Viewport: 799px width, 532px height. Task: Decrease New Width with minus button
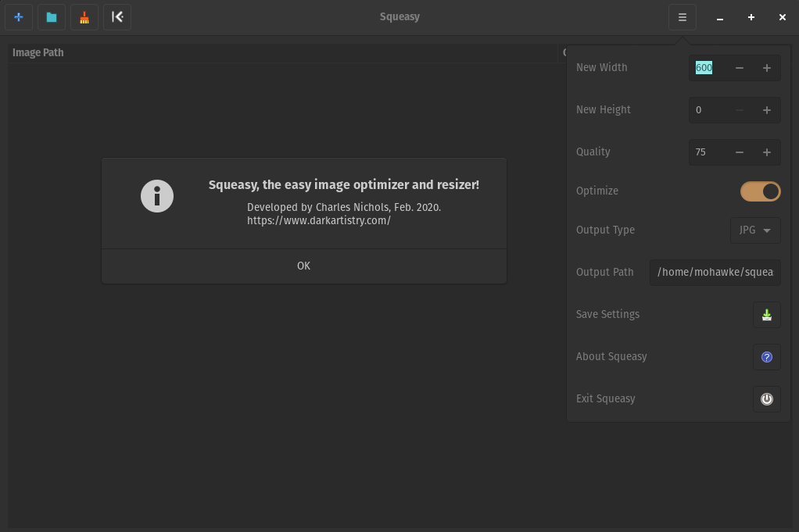click(739, 68)
